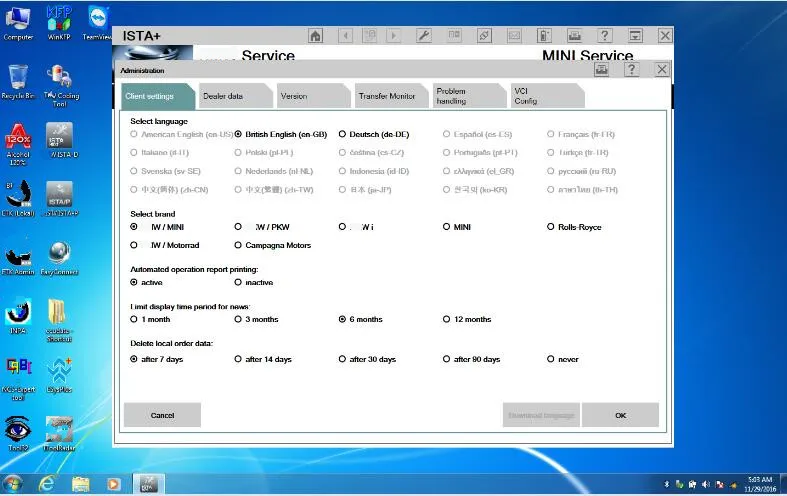This screenshot has width=787, height=496.
Task: Click the home icon in ISTA+ toolbar
Action: (x=315, y=36)
